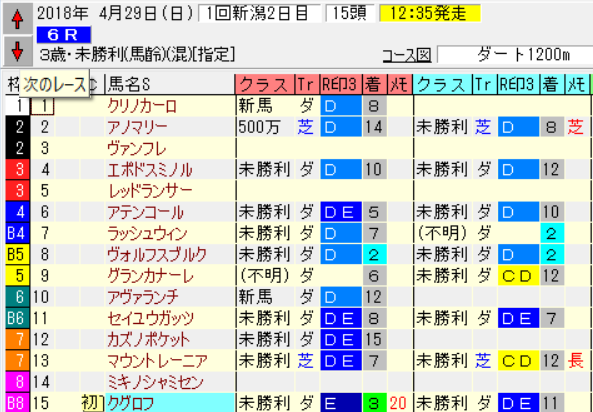Select horse セイユウガッツ
Image resolution: width=593 pixels, height=412 pixels.
pos(151,318)
